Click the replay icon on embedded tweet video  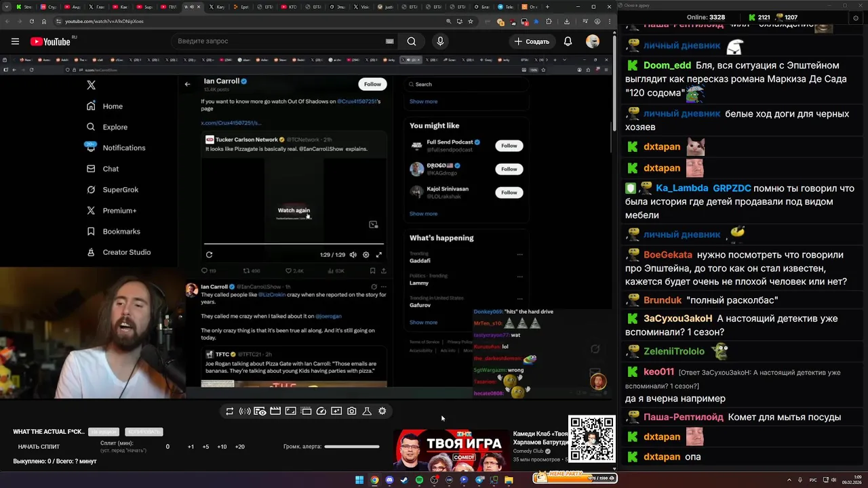tap(209, 255)
